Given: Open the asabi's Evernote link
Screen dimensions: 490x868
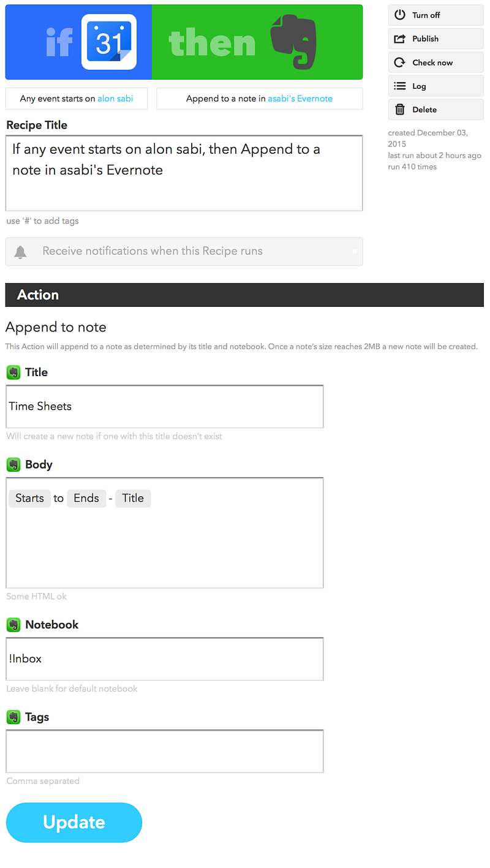Looking at the screenshot, I should pos(300,98).
